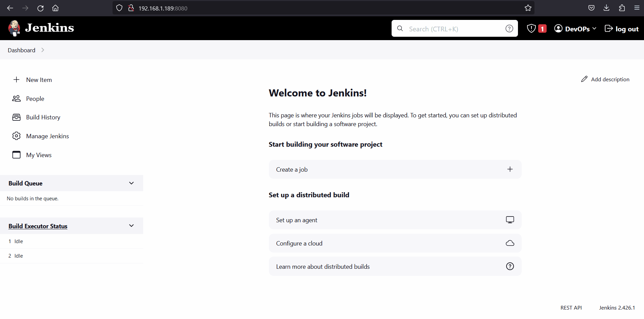Go to browser home page icon

pyautogui.click(x=56, y=8)
